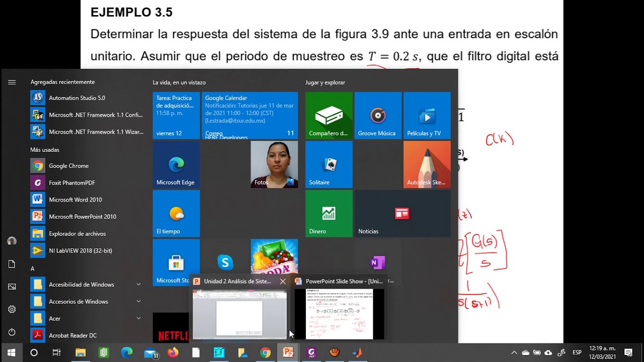Open the Netflix tile
The width and height of the screenshot is (644, 362).
coord(171,328)
